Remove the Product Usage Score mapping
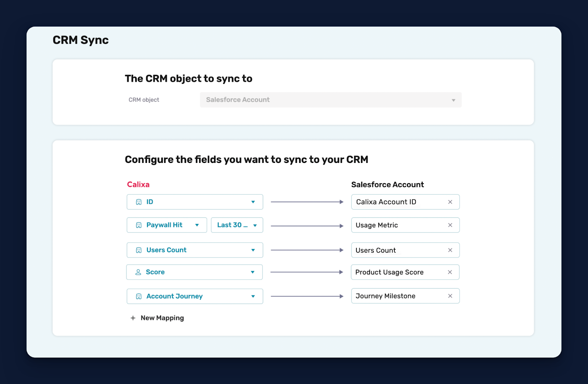Image resolution: width=588 pixels, height=384 pixels. (x=449, y=272)
